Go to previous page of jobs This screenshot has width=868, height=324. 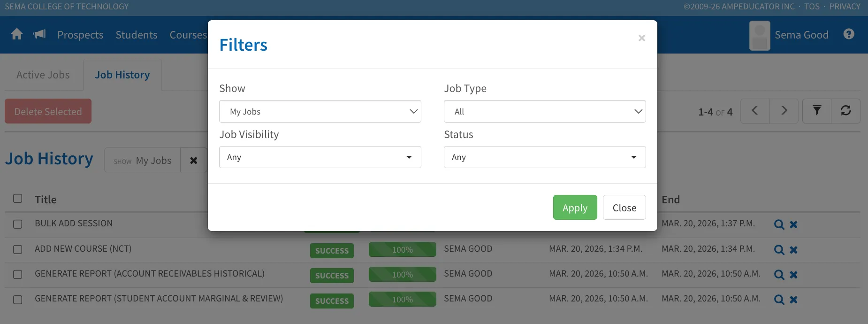pos(755,111)
